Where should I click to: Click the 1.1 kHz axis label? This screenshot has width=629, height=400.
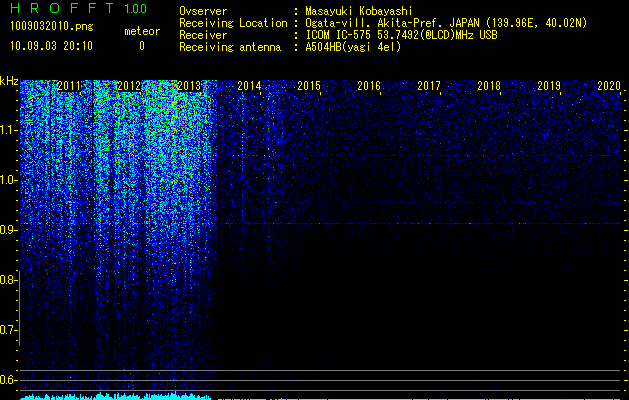pos(7,130)
